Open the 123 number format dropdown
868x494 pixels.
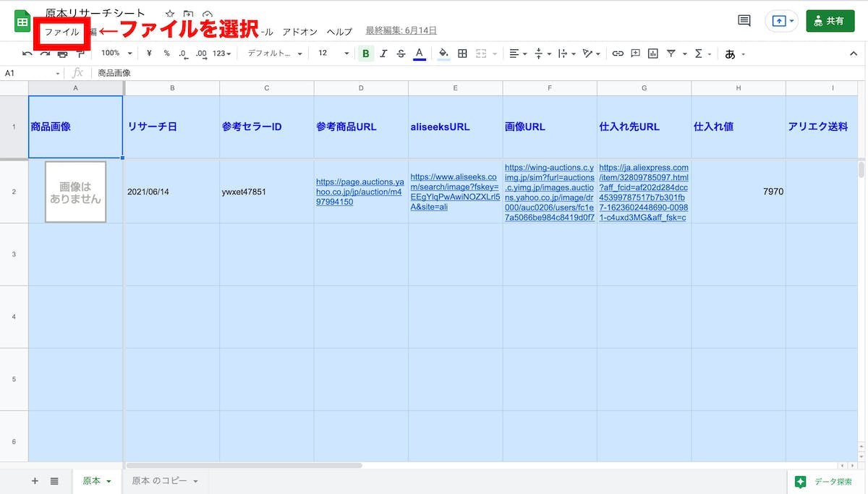click(x=223, y=54)
